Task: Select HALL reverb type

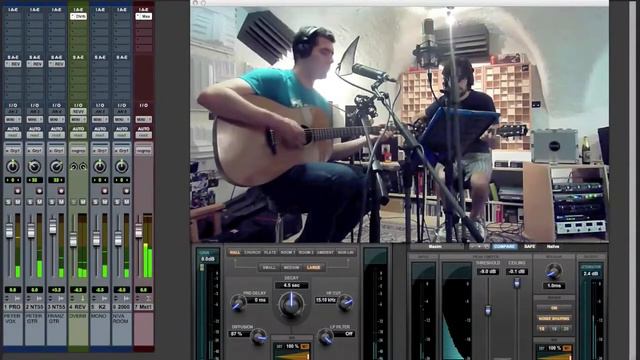Action: tap(235, 253)
